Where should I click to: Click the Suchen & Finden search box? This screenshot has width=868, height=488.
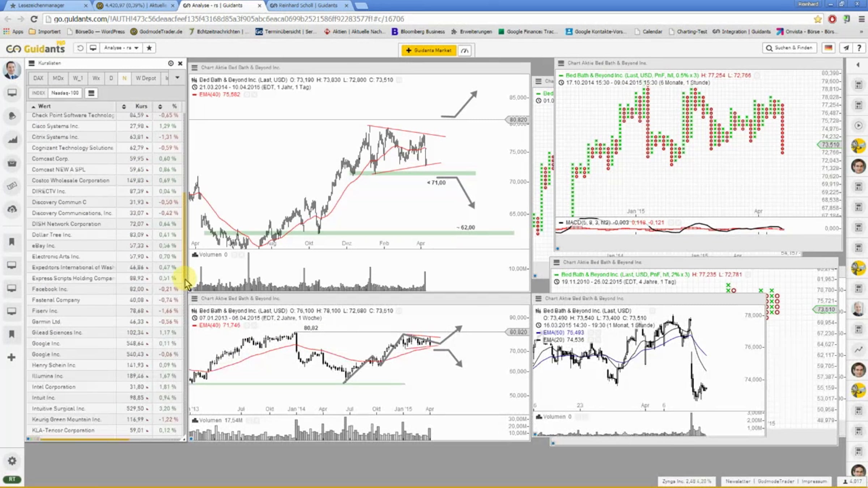coord(790,48)
